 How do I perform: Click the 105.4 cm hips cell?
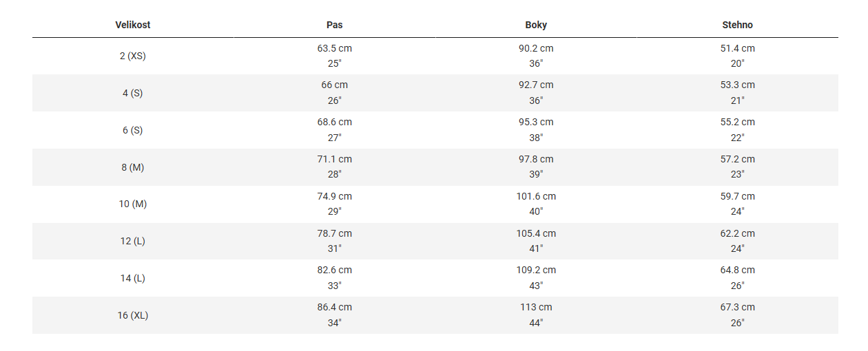(x=536, y=234)
